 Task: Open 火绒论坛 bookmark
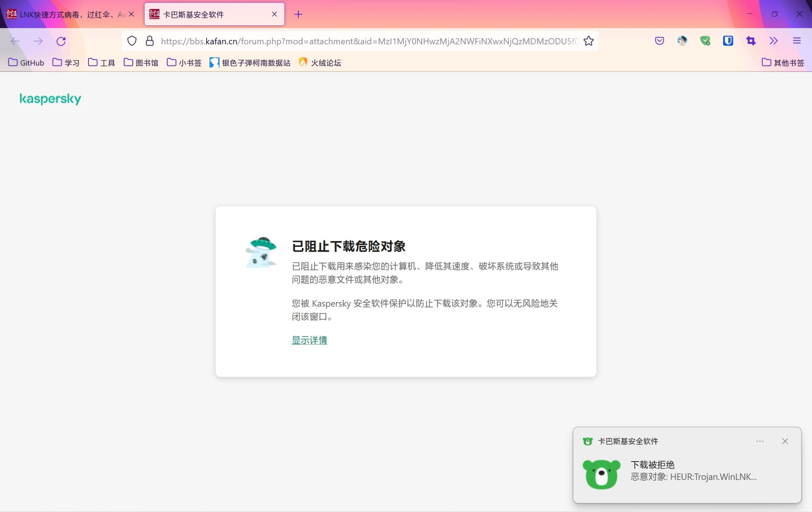pos(320,63)
